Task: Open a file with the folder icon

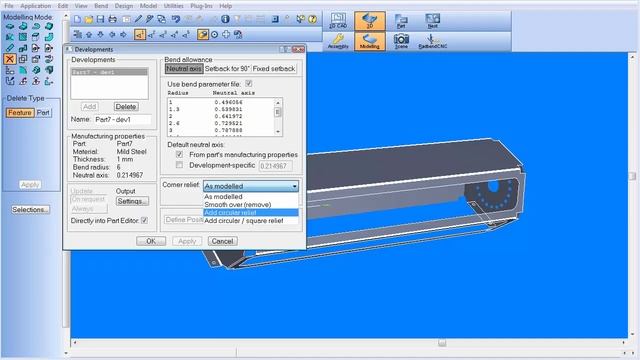Action: point(89,19)
